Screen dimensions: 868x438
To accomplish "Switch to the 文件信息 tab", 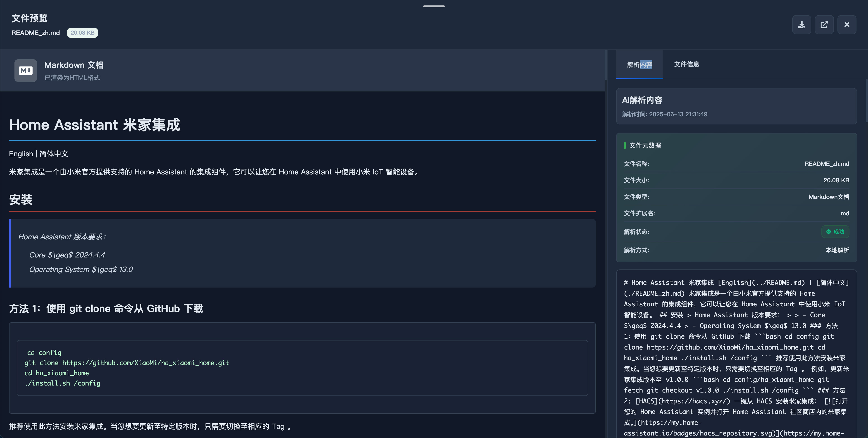I will tap(686, 64).
